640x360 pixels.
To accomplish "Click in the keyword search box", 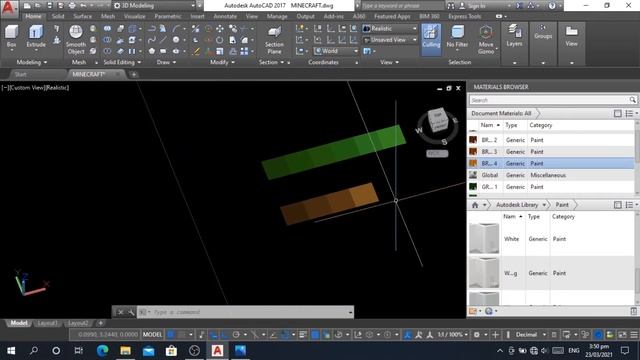I will tap(402, 6).
